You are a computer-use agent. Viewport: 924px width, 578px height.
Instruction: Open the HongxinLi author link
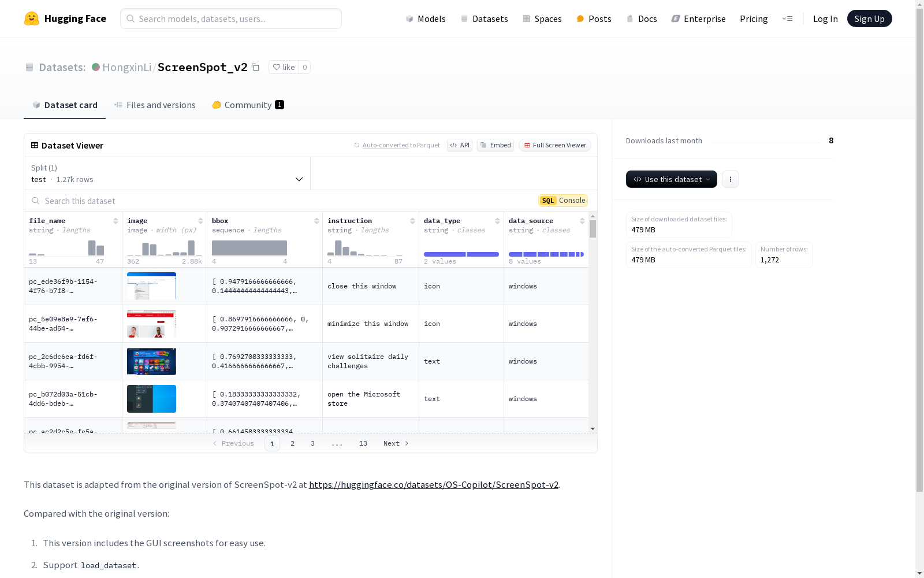[127, 67]
